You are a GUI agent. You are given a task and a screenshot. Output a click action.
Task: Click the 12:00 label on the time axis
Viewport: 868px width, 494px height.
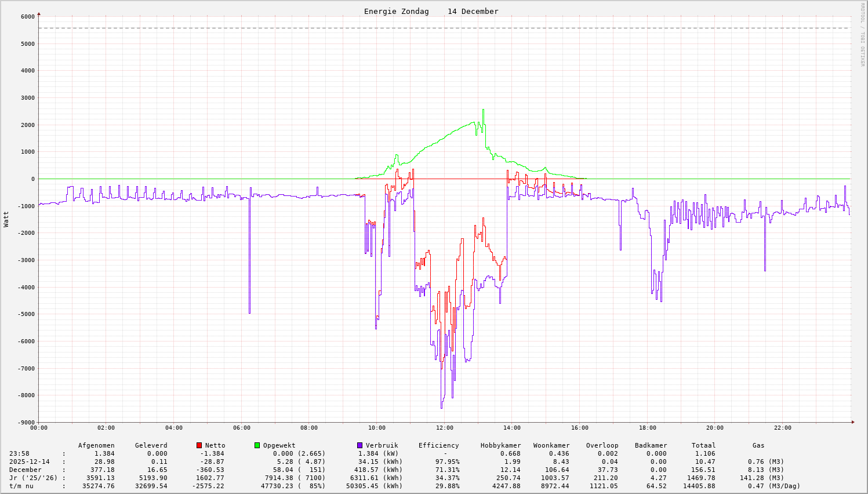[x=445, y=428]
